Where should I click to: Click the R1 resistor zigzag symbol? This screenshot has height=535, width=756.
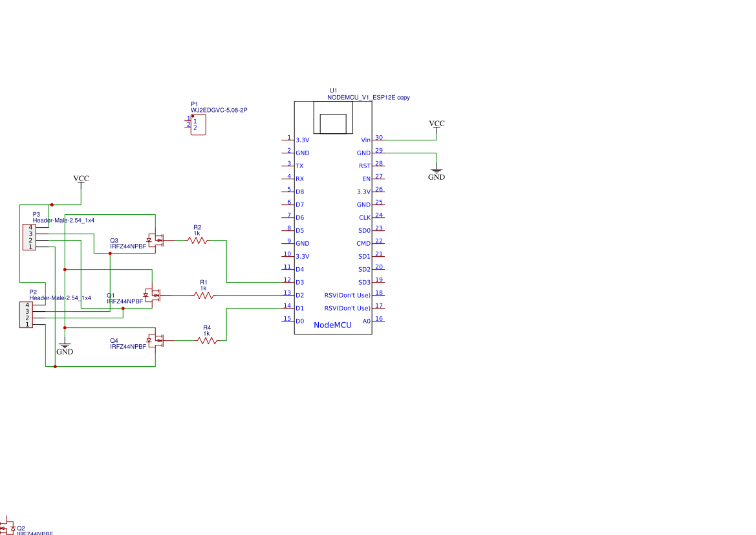tap(204, 295)
